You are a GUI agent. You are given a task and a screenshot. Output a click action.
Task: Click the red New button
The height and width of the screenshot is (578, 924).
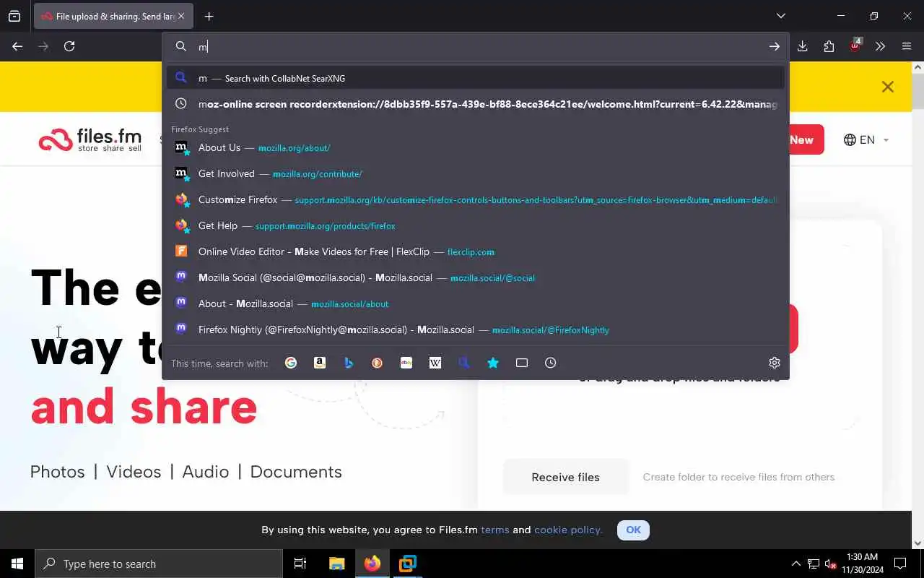click(806, 140)
